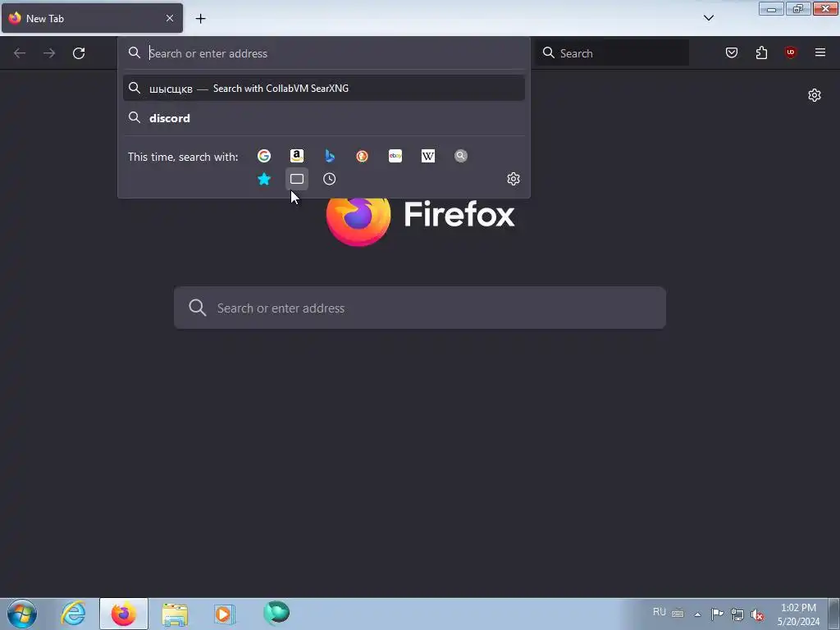
Task: Open the Windows Start menu
Action: point(22,614)
